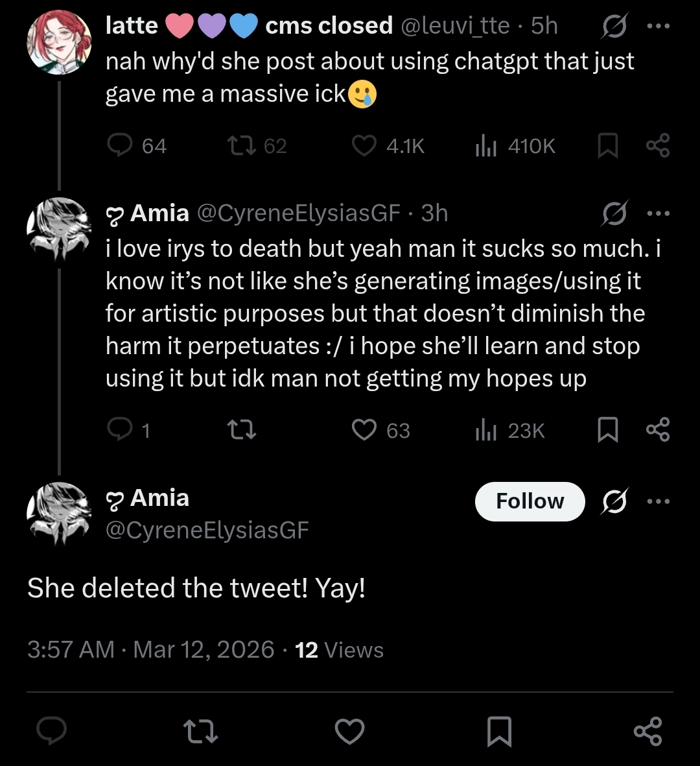The height and width of the screenshot is (766, 700).
Task: Follow Amia's account
Action: pos(530,501)
